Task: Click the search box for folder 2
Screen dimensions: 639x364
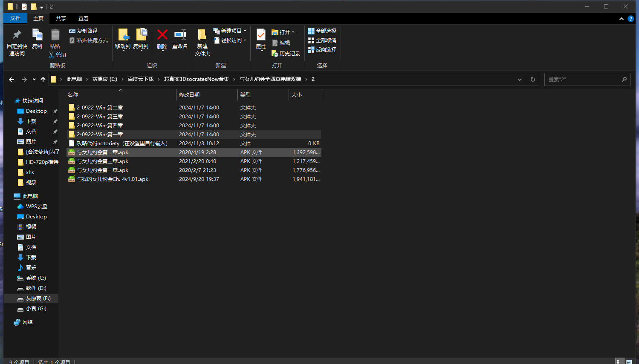Action: coord(587,80)
